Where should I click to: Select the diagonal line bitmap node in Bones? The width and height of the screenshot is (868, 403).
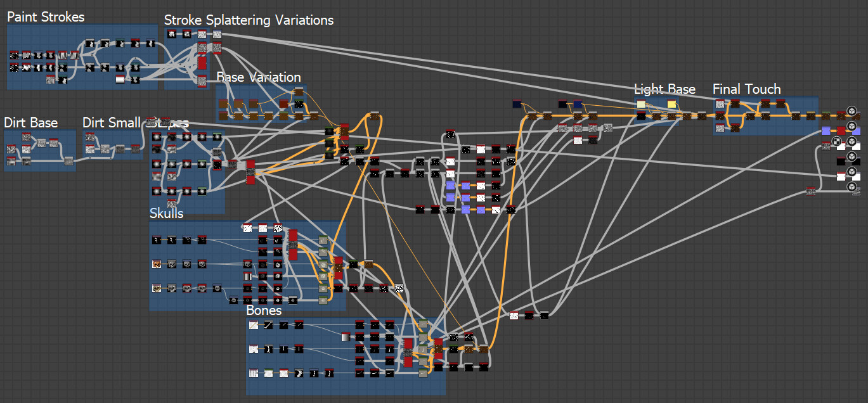(x=254, y=325)
